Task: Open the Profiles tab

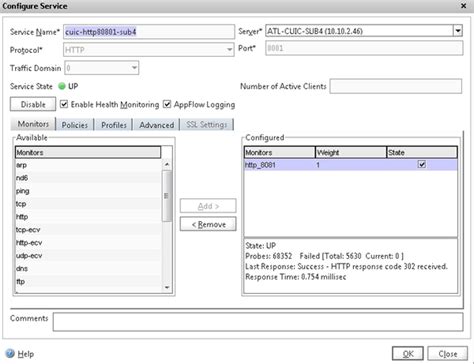Action: 114,125
